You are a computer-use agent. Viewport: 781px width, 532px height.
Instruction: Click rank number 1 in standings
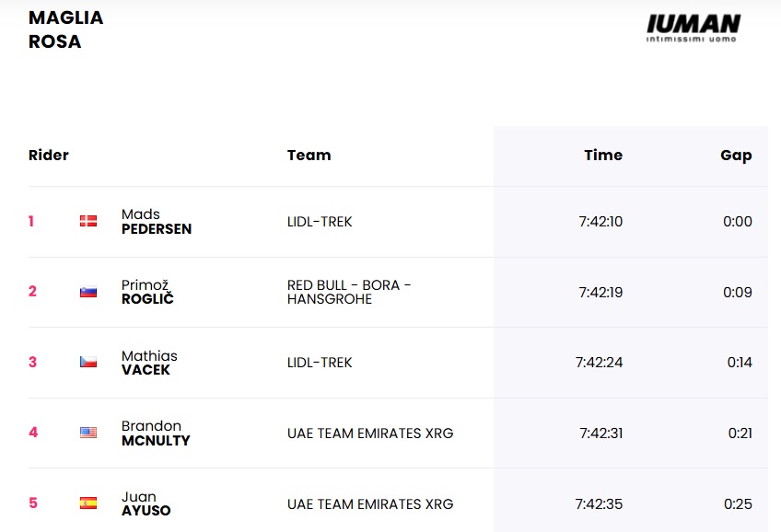[x=31, y=221]
